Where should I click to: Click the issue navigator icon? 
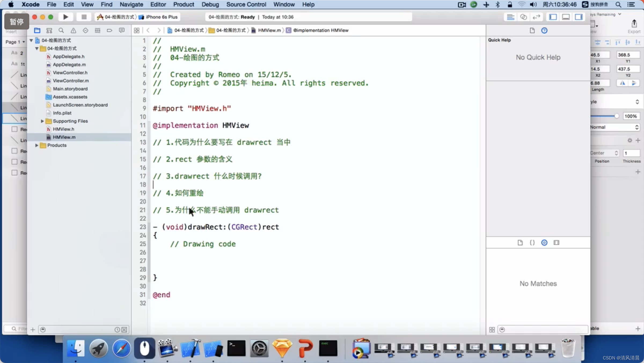74,30
